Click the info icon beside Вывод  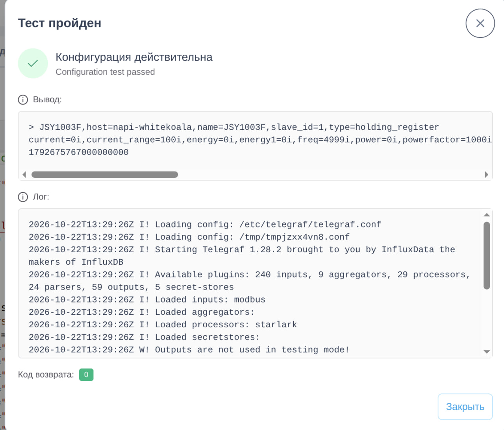tap(23, 100)
